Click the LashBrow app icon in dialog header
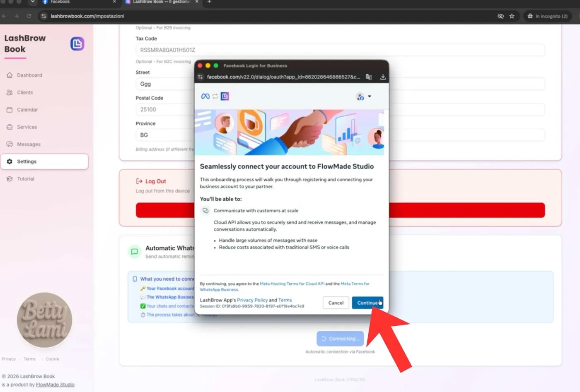 pyautogui.click(x=225, y=96)
